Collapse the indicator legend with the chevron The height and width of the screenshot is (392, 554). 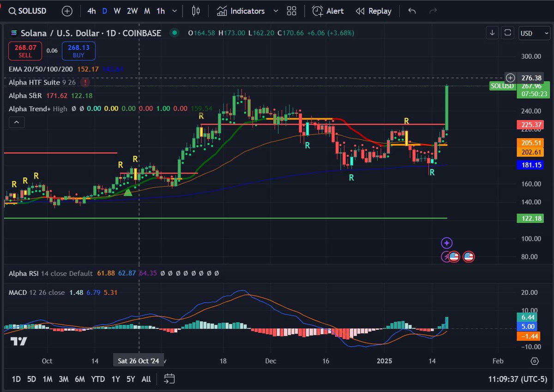coord(16,122)
